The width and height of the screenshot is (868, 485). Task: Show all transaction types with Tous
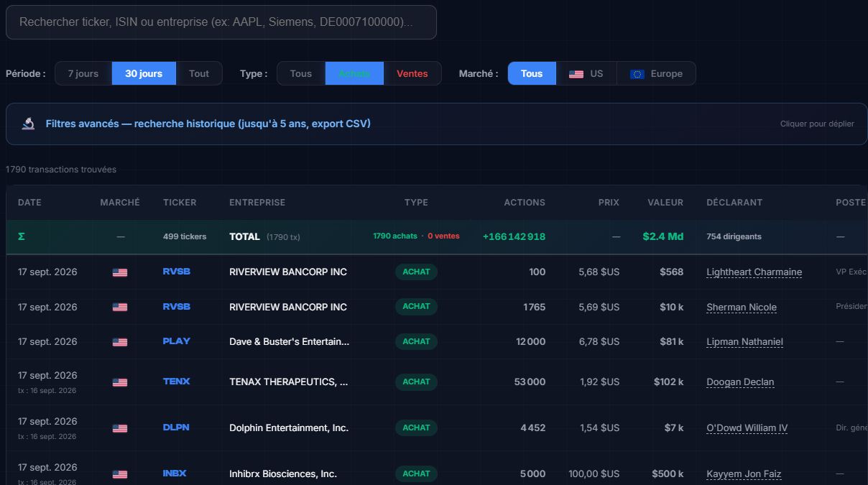[x=301, y=73]
